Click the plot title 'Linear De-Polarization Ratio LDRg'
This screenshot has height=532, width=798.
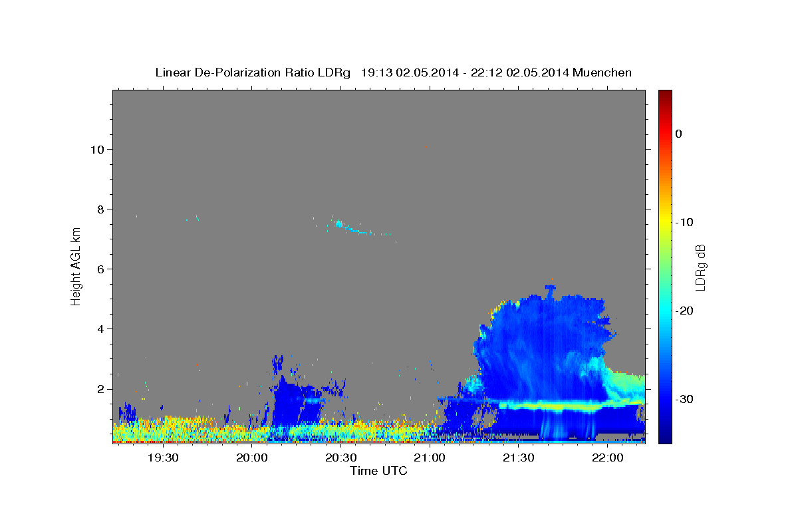252,72
